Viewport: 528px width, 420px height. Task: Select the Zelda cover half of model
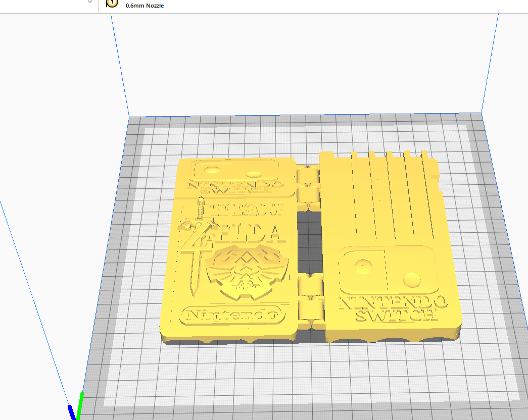229,251
